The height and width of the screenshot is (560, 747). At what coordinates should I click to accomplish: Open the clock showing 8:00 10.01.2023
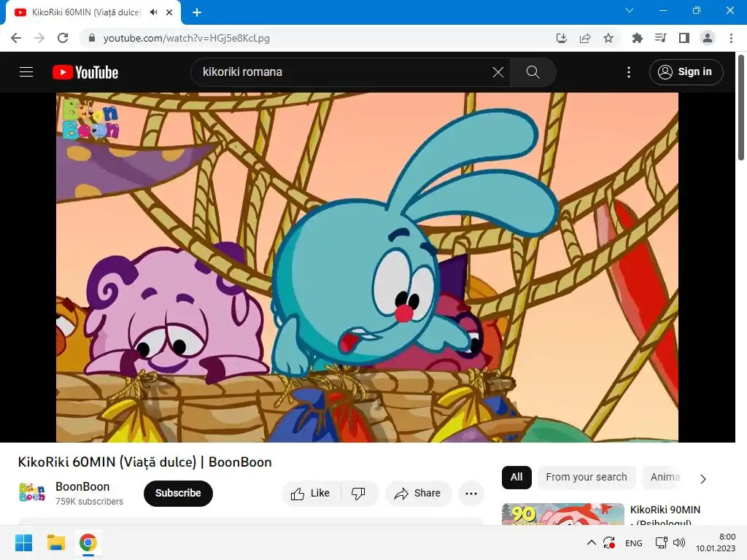coord(716,542)
